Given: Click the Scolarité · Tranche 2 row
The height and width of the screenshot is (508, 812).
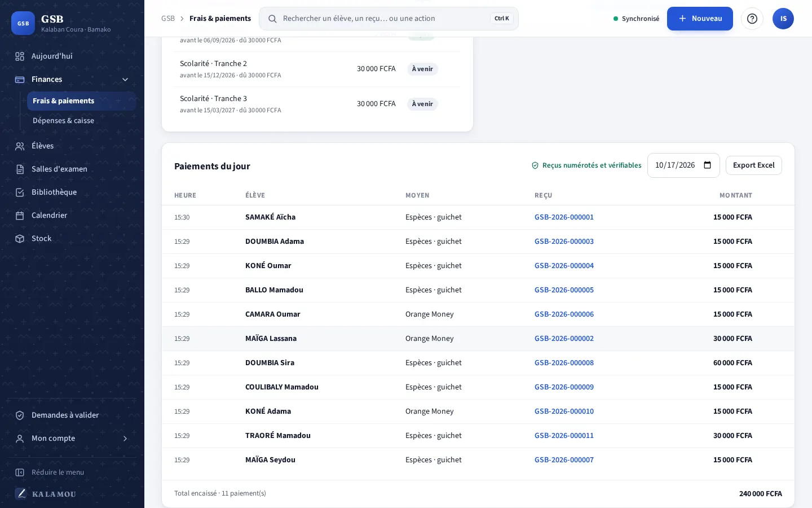Looking at the screenshot, I should point(317,69).
